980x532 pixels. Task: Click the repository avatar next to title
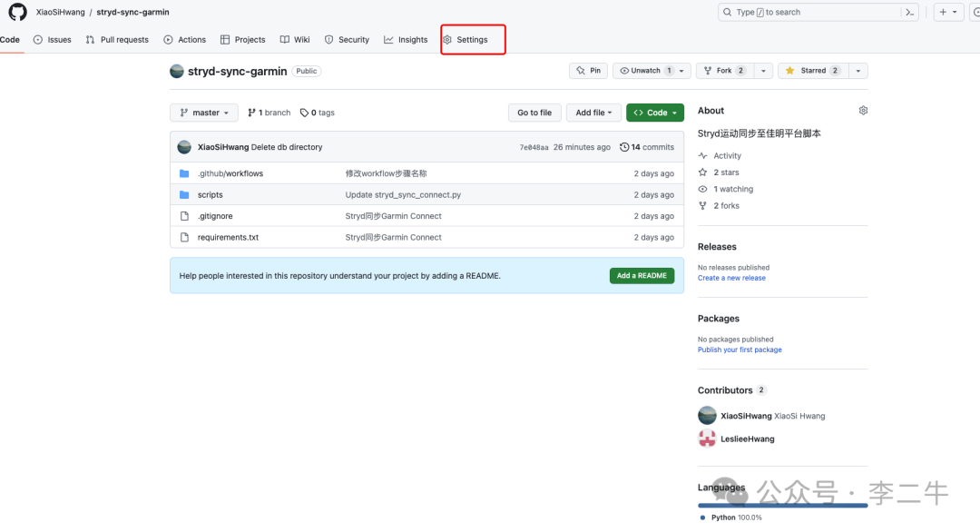pos(177,72)
